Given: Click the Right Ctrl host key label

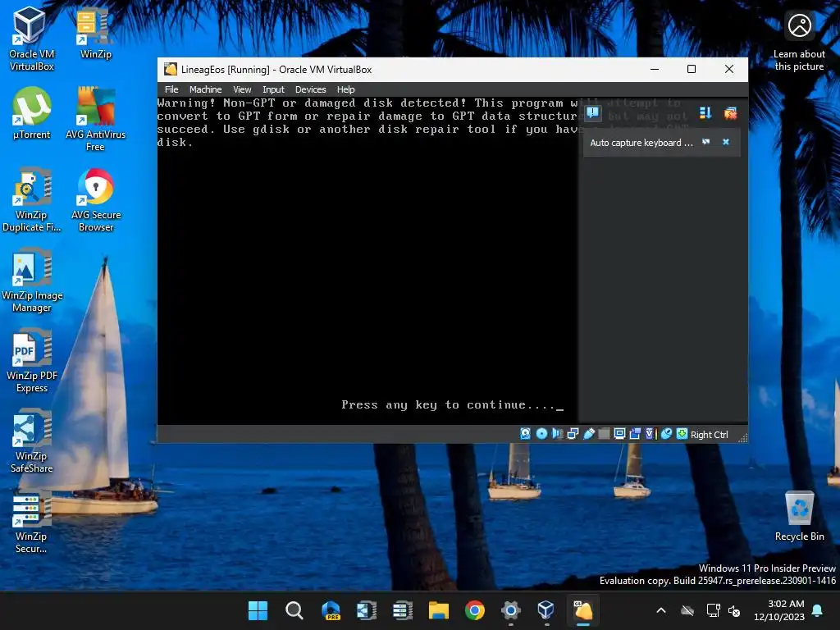Looking at the screenshot, I should point(709,435).
